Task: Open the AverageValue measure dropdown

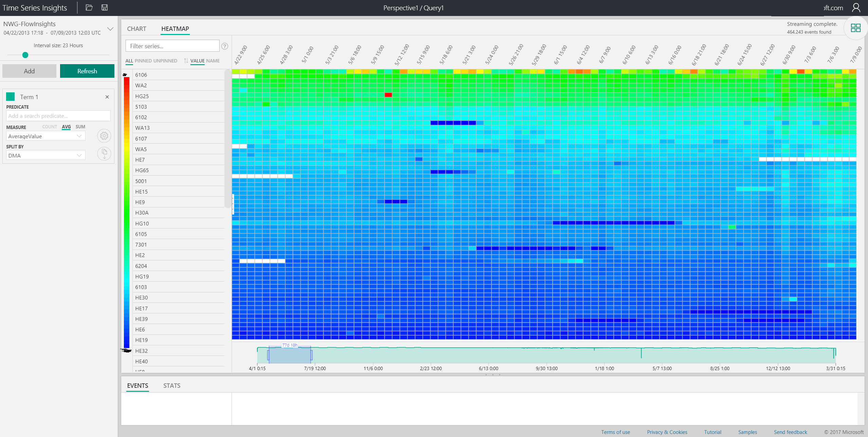Action: click(x=45, y=136)
